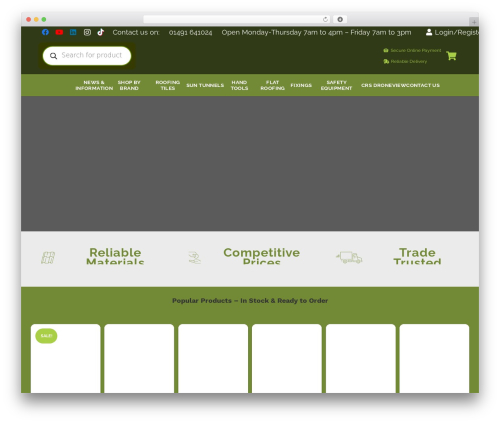Click the magnifier search icon

tap(53, 56)
